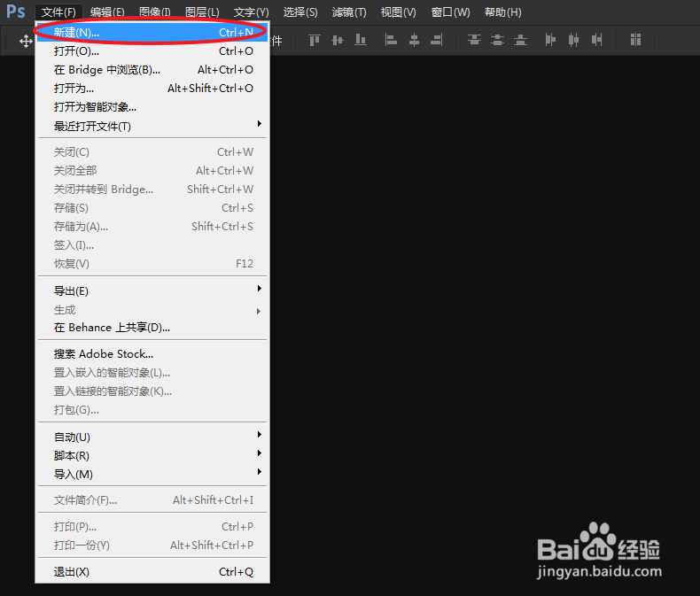Expand 导出(E) submenu
Screen dimensions: 700x596
click(152, 290)
